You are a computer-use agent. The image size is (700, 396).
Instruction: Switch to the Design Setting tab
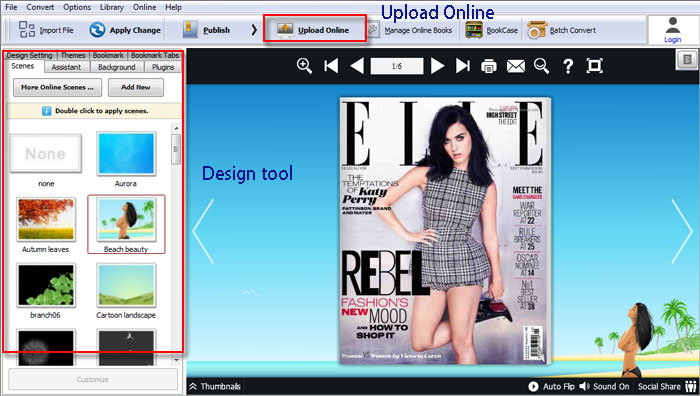coord(30,55)
